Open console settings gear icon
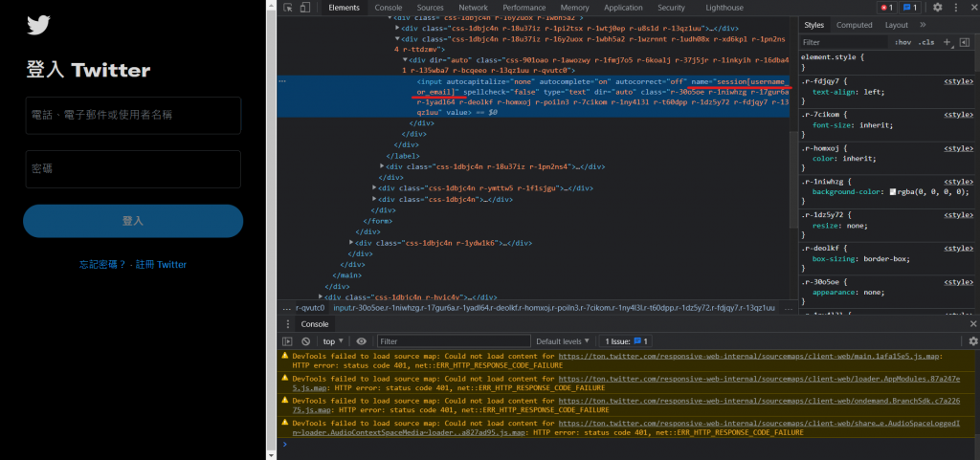 click(972, 341)
